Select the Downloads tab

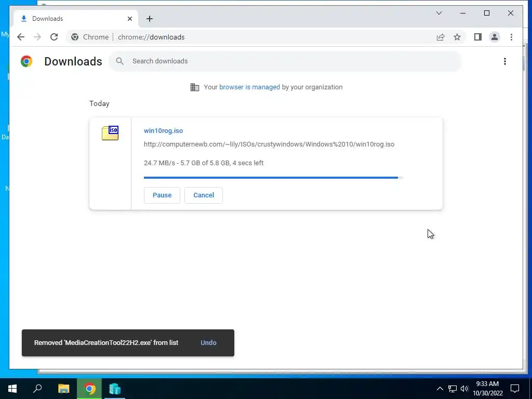click(x=76, y=19)
